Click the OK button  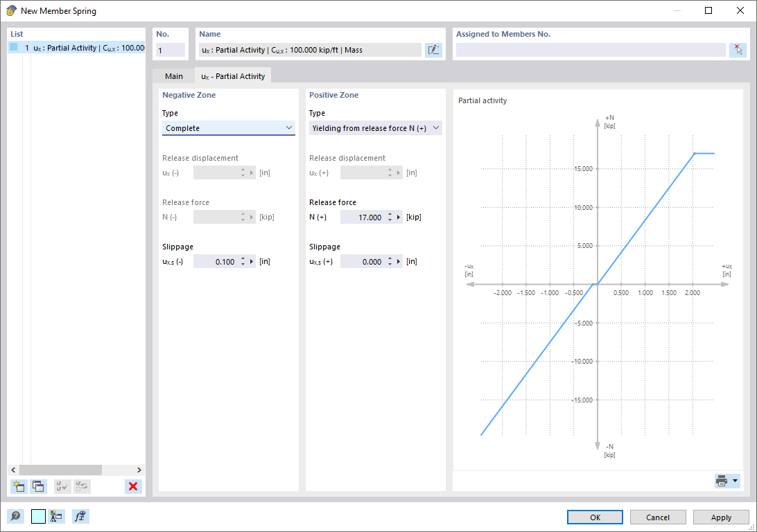tap(595, 517)
